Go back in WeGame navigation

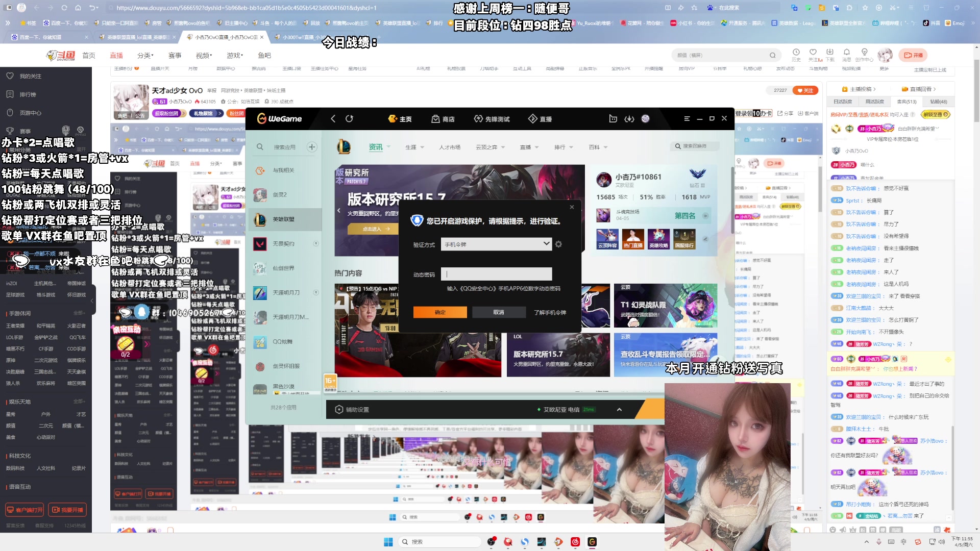tap(333, 118)
